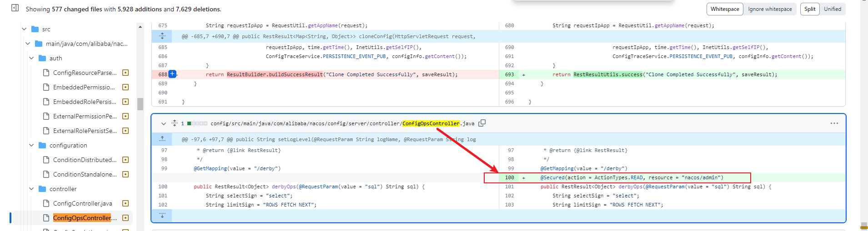Expand all lines of ConfigOpsController.java diff

tap(175, 123)
